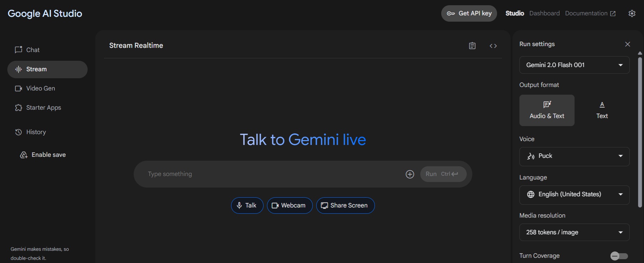644x263 pixels.
Task: Select Audio & Text output format
Action: pos(547,110)
